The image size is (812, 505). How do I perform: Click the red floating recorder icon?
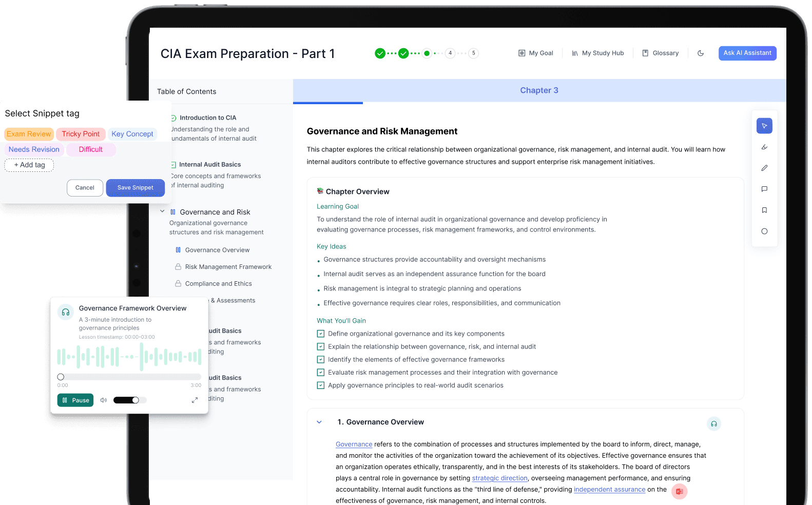pyautogui.click(x=680, y=491)
